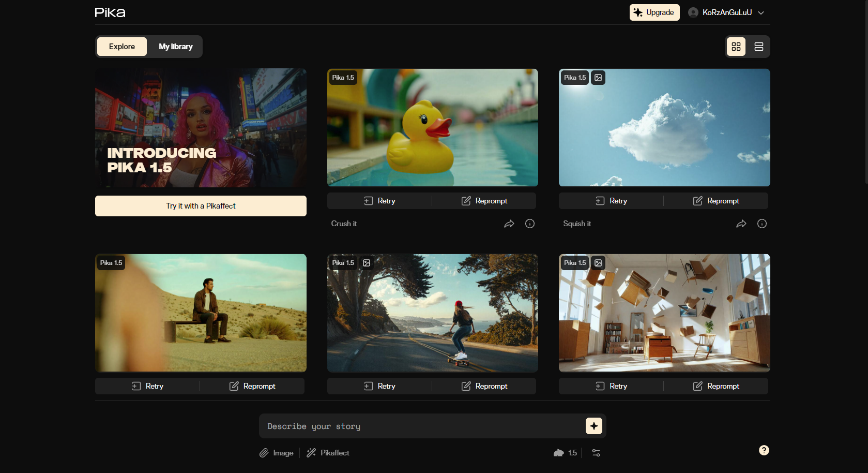Click the Pika 1.5 badge on bench video

coord(111,263)
